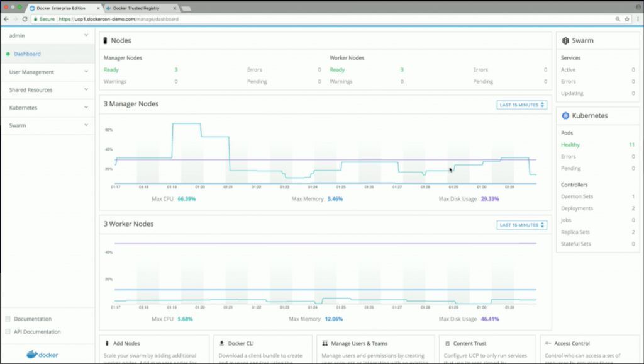
Task: Click the Docker CLI card title
Action: click(241, 343)
